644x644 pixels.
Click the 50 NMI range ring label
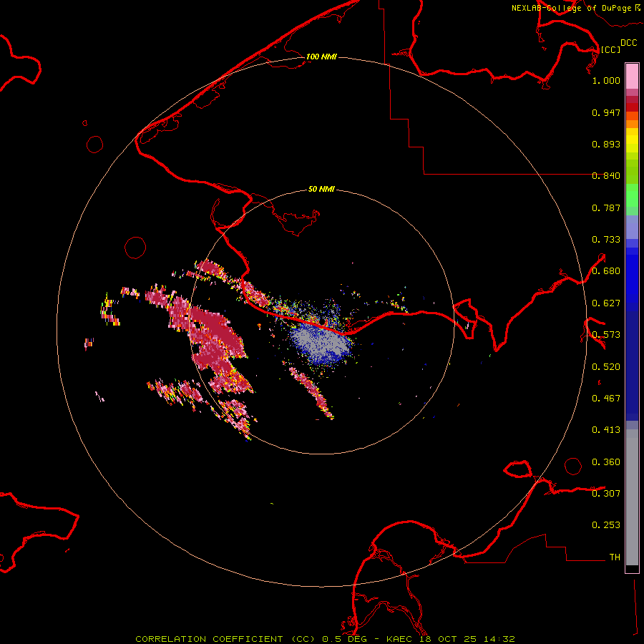(321, 190)
